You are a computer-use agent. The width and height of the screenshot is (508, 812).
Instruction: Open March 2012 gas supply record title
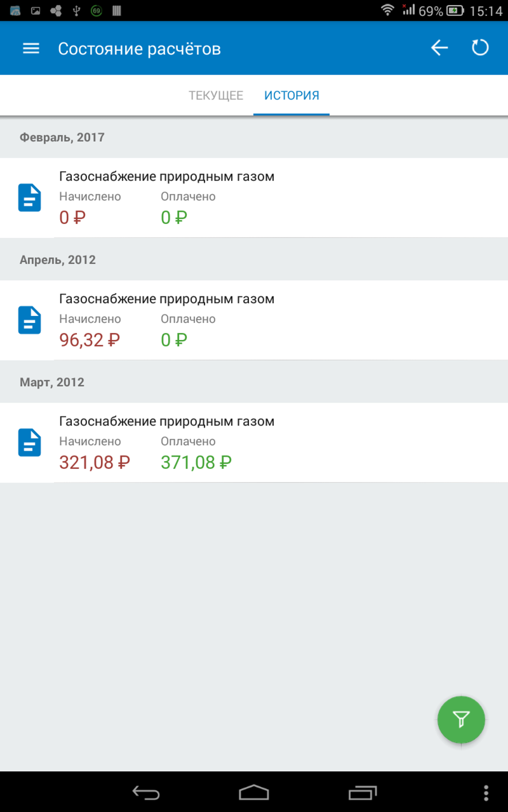point(166,421)
